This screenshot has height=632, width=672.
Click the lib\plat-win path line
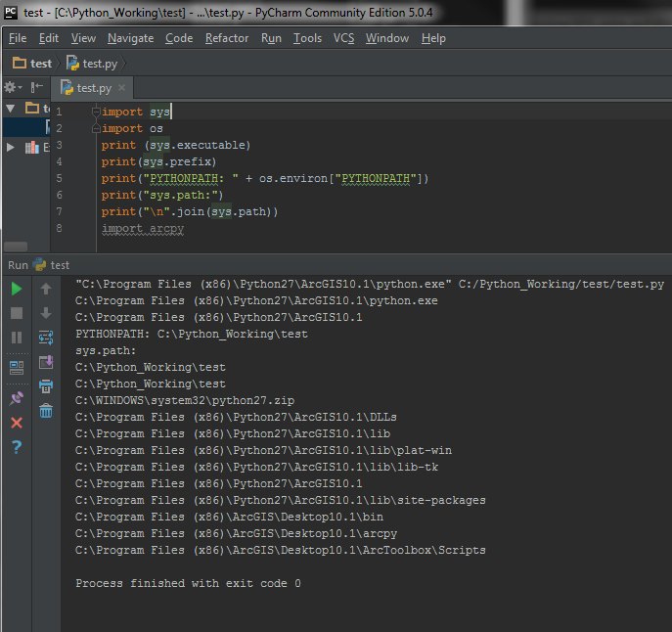coord(263,450)
